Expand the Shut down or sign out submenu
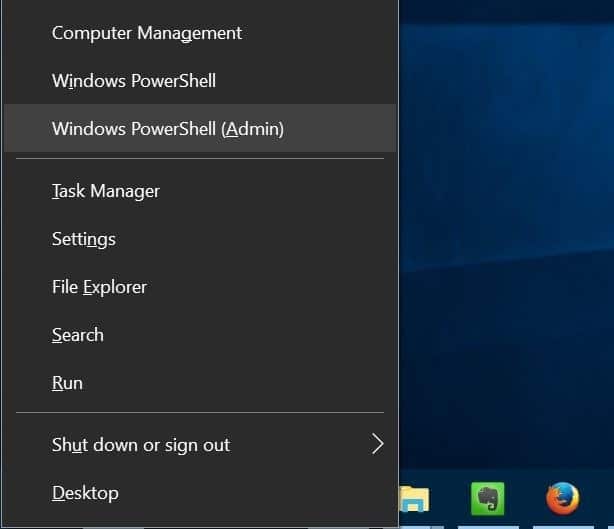The height and width of the screenshot is (529, 614). 200,445
